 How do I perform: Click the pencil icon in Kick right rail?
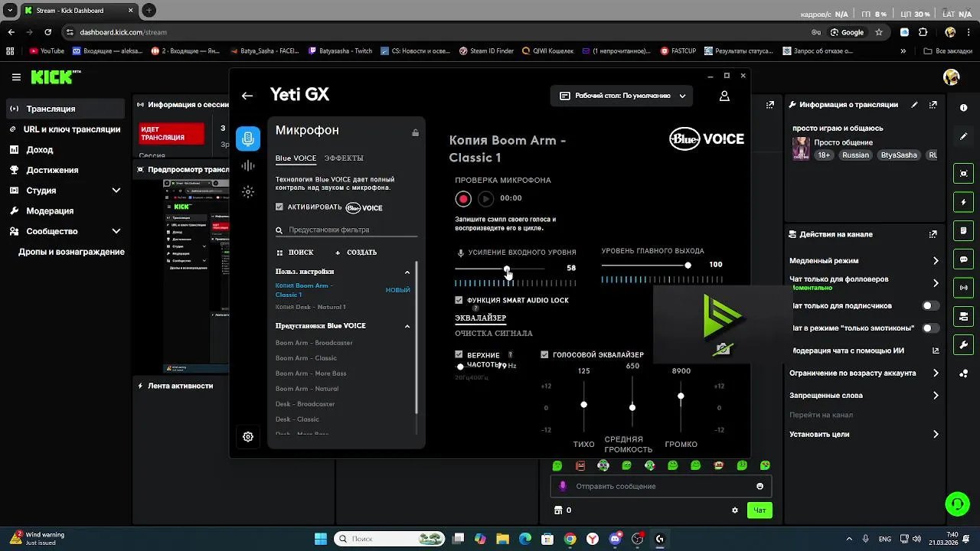(963, 136)
